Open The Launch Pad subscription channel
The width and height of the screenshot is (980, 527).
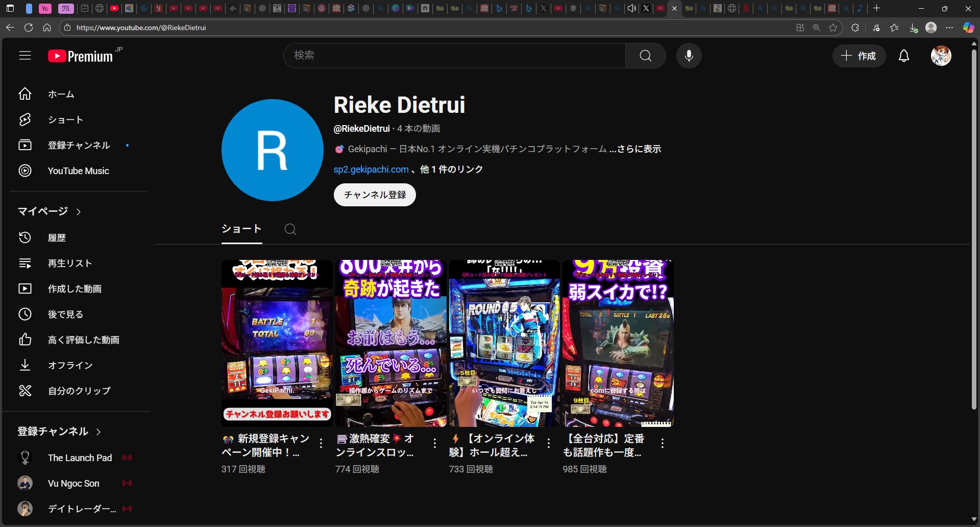pyautogui.click(x=79, y=458)
